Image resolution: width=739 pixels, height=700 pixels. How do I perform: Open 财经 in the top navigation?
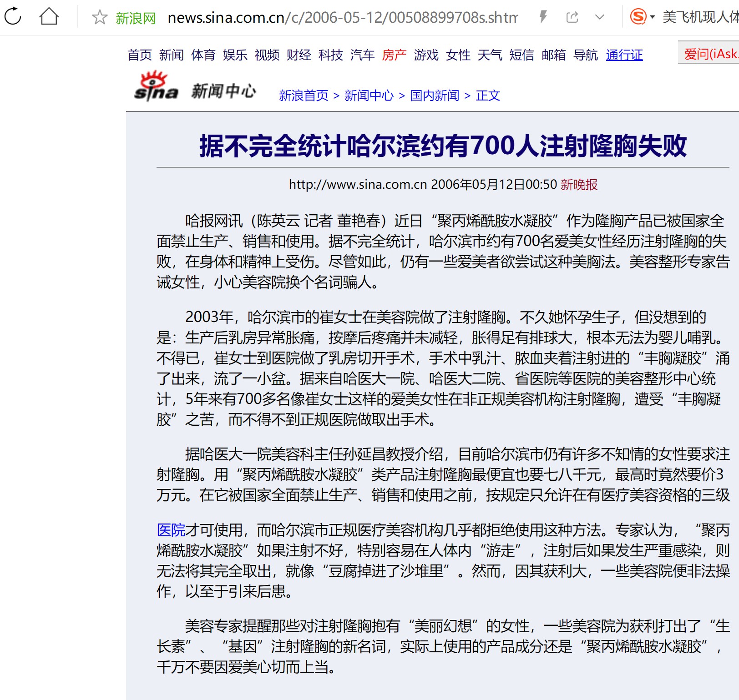pyautogui.click(x=299, y=55)
